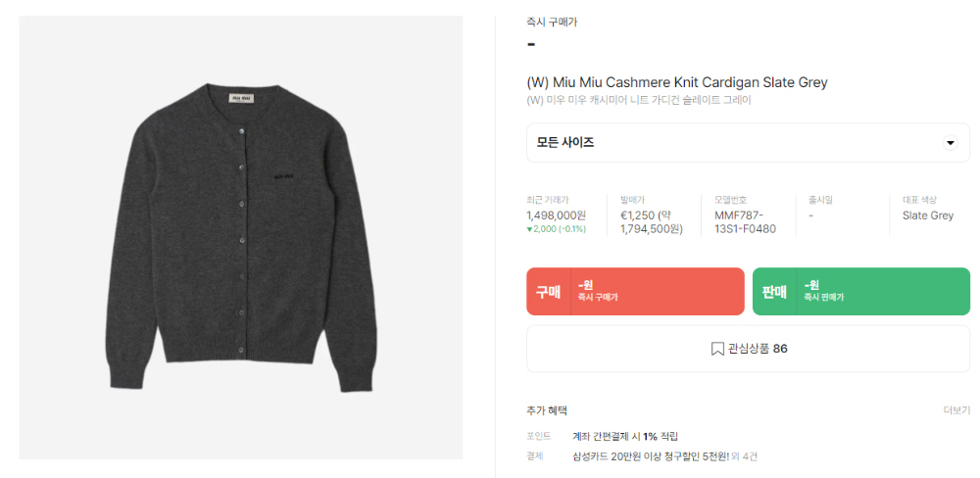Click the Miu Miu Cashmere Knit Cardigan title
The width and height of the screenshot is (980, 478).
[677, 82]
